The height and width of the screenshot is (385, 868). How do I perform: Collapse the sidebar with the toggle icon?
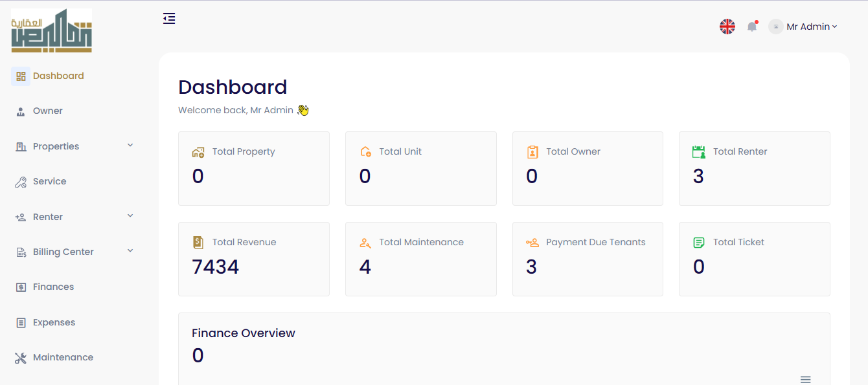tap(169, 19)
